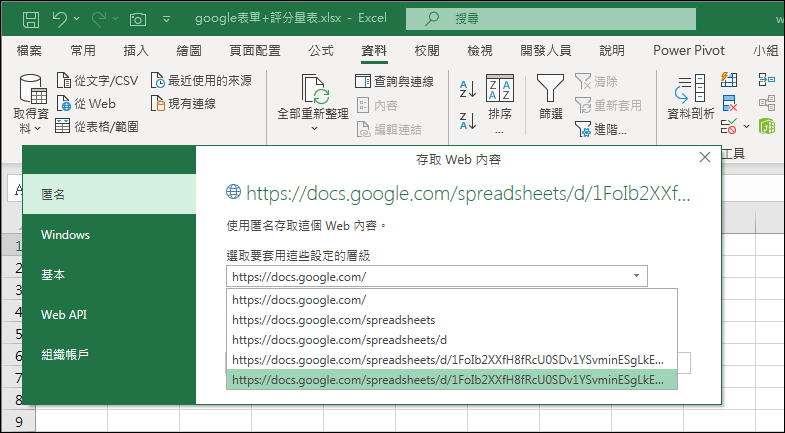The width and height of the screenshot is (785, 433).
Task: Click the Consolidate icon
Action: [x=767, y=80]
